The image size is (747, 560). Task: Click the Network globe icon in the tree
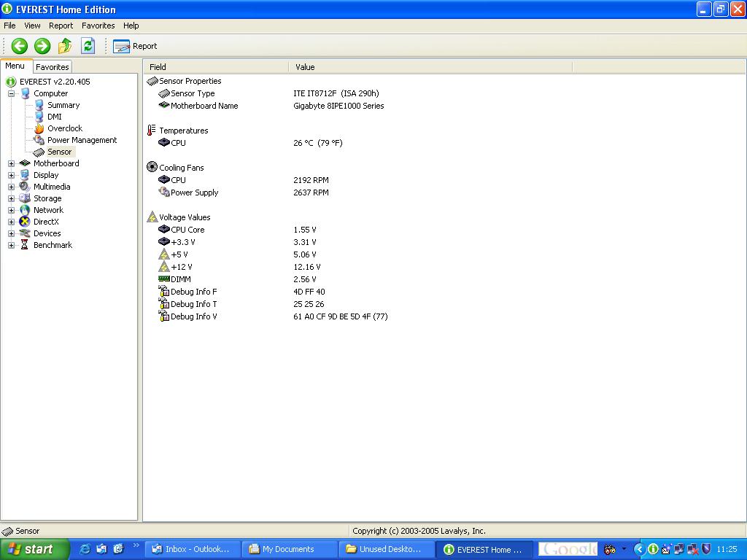[x=25, y=210]
